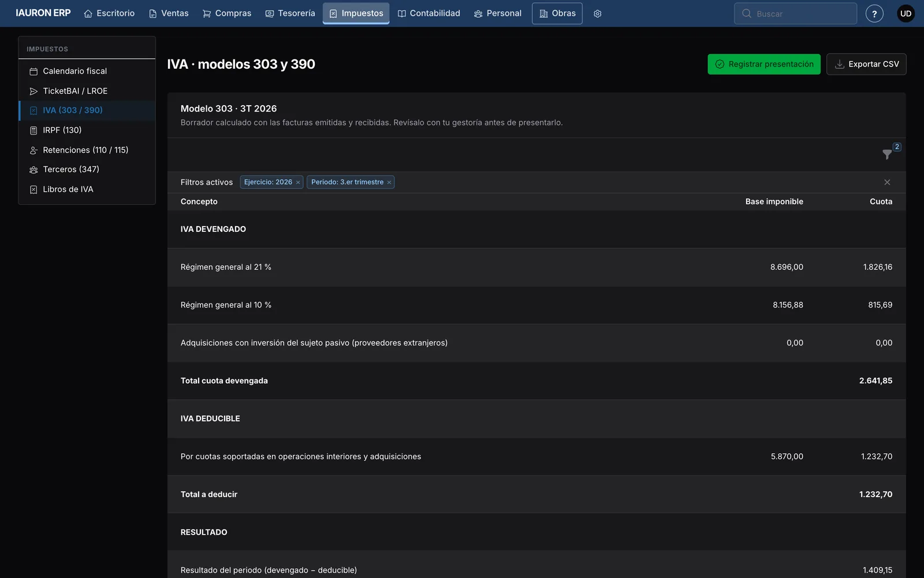Screen dimensions: 924x578
Task: Open the filter funnel icon with badge 2
Action: [887, 154]
